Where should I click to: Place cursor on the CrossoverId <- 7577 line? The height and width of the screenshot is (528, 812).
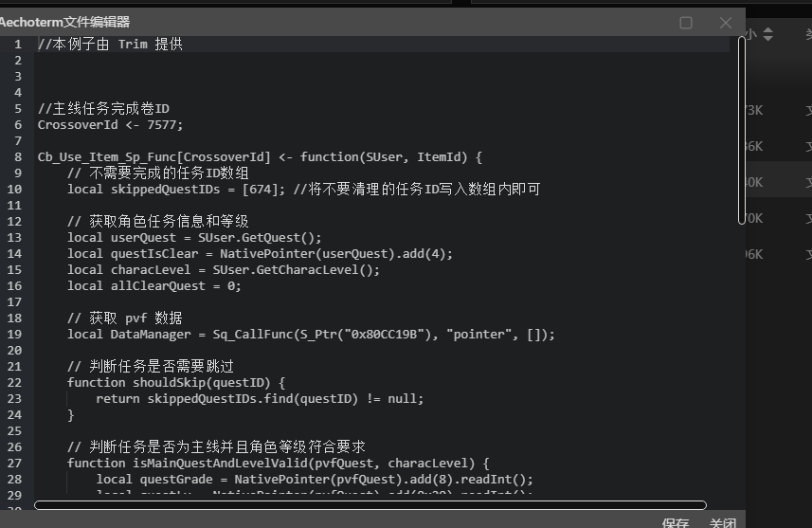click(x=110, y=124)
